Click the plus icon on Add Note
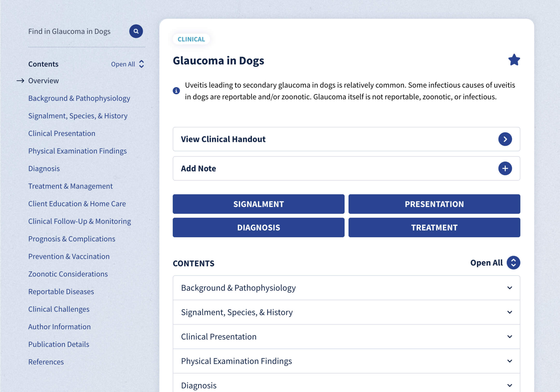 point(505,169)
